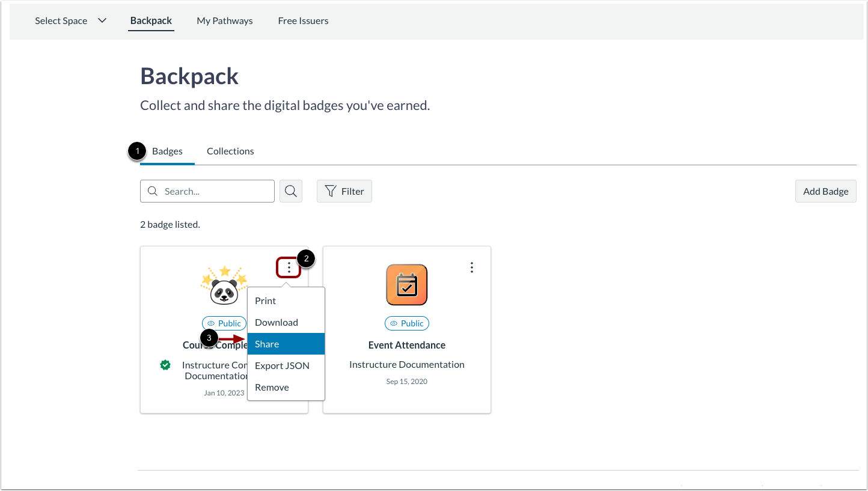Image resolution: width=868 pixels, height=491 pixels.
Task: Select Export JSON menu option
Action: click(286, 365)
